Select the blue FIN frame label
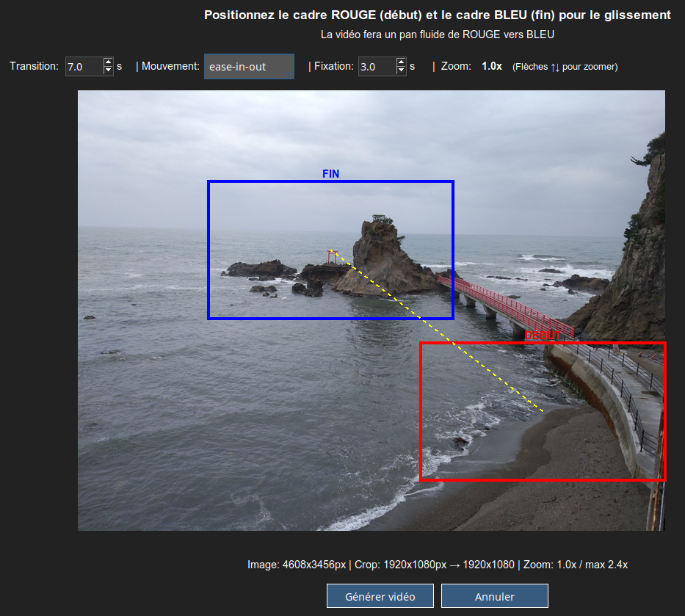 pos(330,174)
